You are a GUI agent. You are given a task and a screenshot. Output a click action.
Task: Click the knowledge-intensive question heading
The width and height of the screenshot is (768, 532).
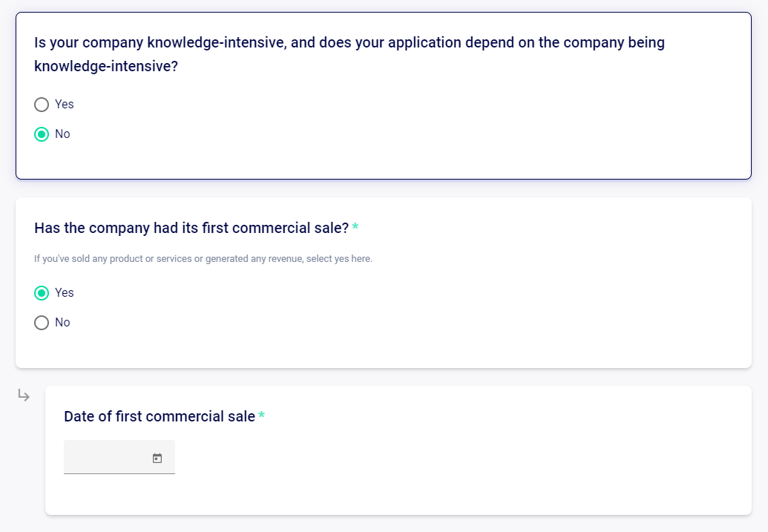[349, 54]
